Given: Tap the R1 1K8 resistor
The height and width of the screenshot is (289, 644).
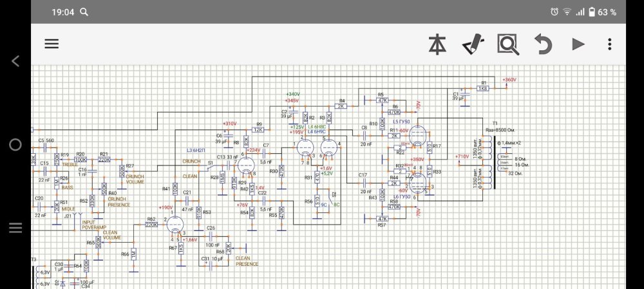Looking at the screenshot, I should click(484, 89).
